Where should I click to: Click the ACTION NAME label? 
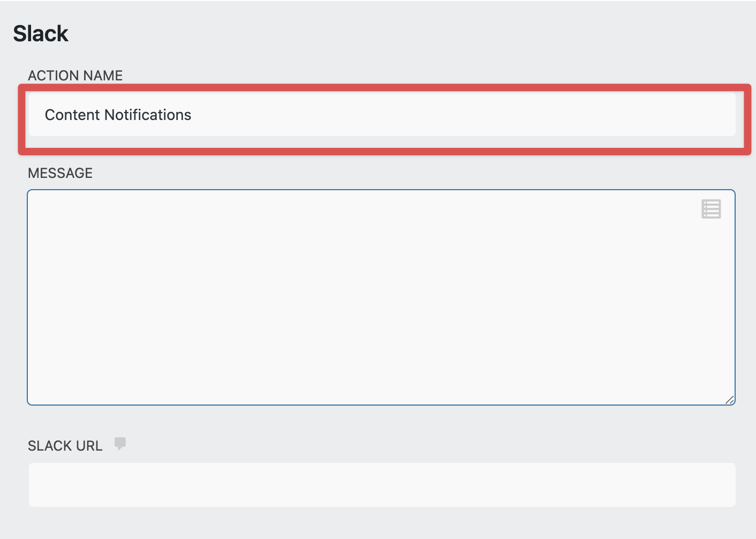tap(75, 76)
